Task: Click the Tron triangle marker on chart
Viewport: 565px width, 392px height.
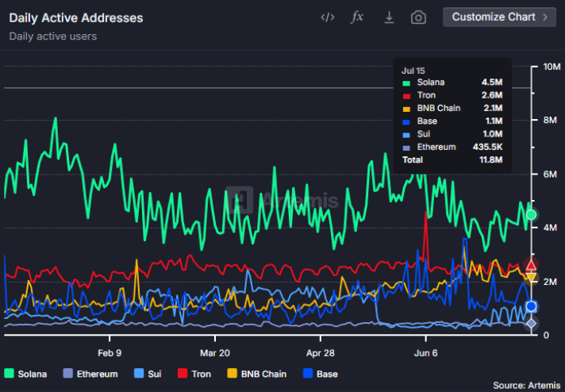Action: click(531, 265)
